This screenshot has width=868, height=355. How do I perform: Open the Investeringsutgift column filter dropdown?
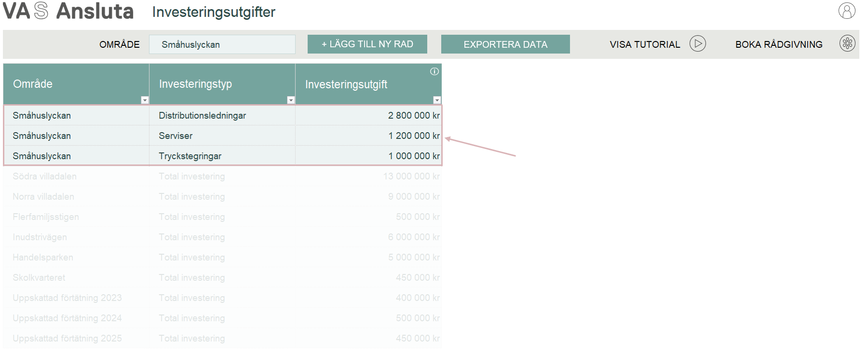pos(437,100)
